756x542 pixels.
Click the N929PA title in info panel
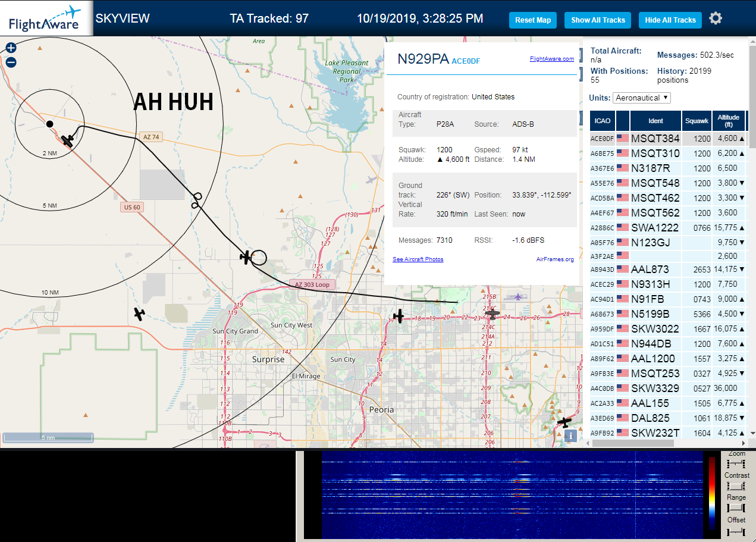423,58
